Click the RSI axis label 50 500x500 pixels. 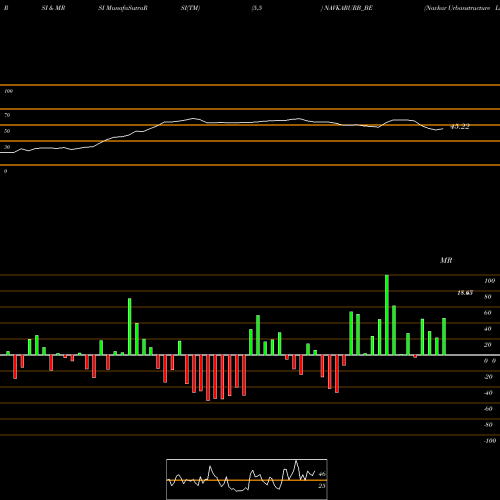coord(7,131)
